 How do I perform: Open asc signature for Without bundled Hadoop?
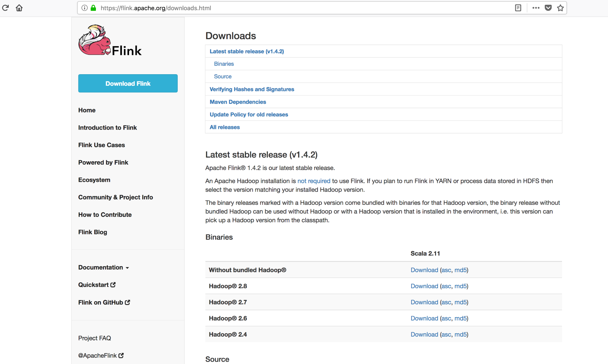(x=446, y=270)
